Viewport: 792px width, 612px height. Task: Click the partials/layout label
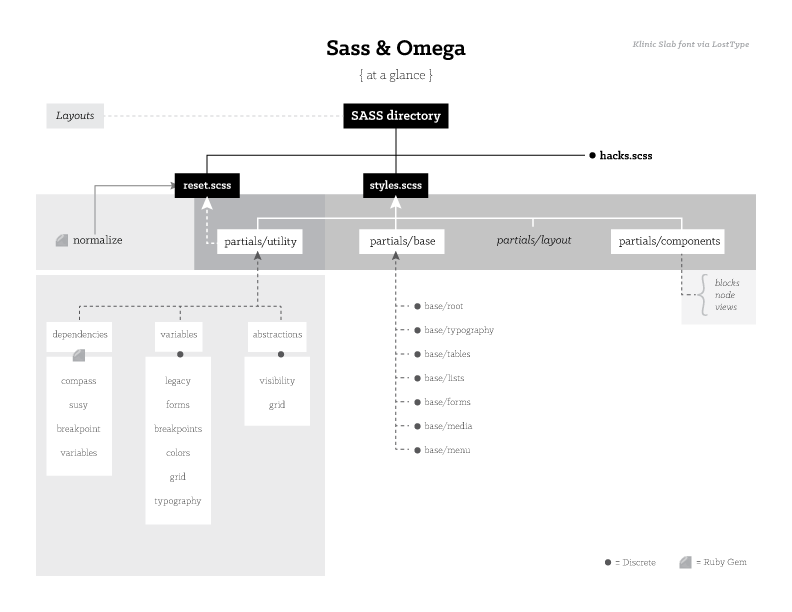pos(534,240)
